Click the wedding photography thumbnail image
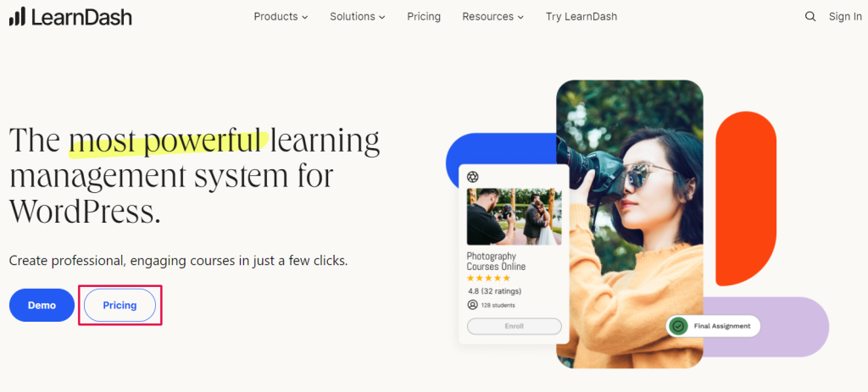 (515, 217)
